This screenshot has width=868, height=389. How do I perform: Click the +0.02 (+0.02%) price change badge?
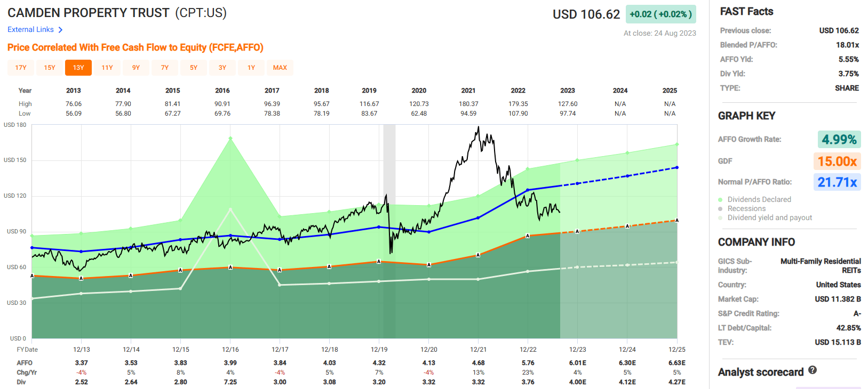click(x=661, y=14)
